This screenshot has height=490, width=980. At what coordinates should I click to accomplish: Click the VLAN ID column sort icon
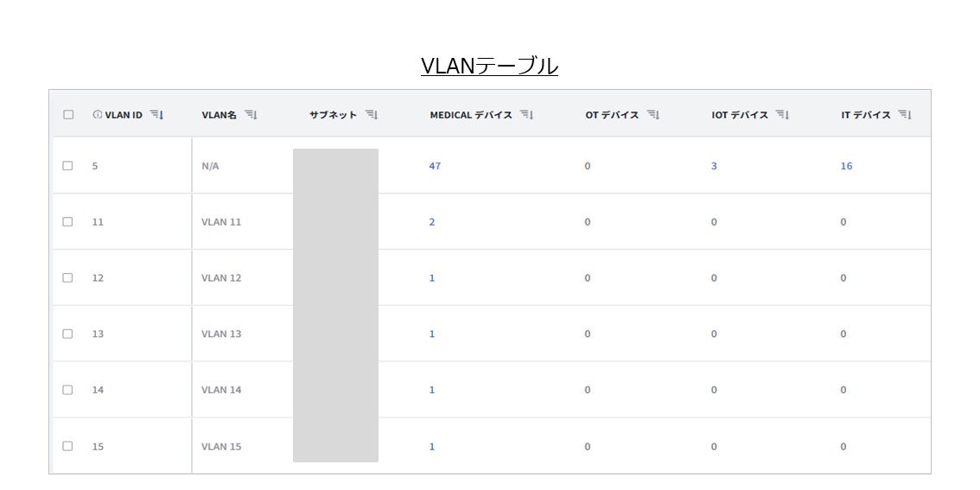tap(156, 115)
